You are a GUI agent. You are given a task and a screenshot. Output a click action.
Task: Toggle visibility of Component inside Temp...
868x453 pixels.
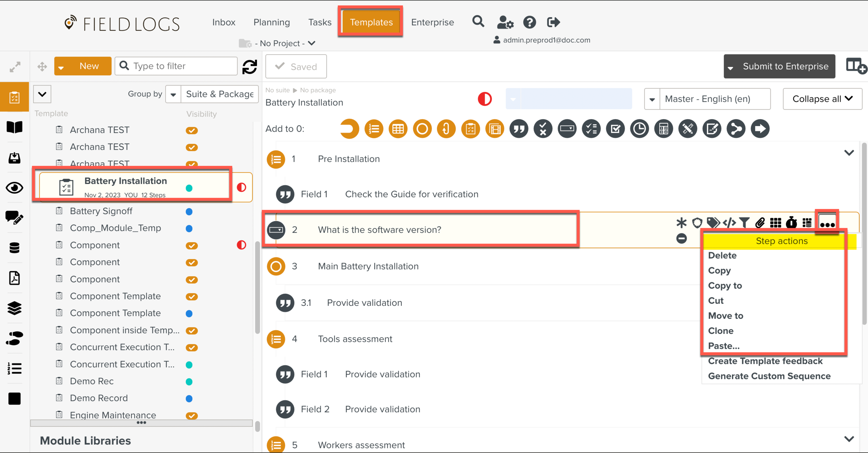click(192, 331)
